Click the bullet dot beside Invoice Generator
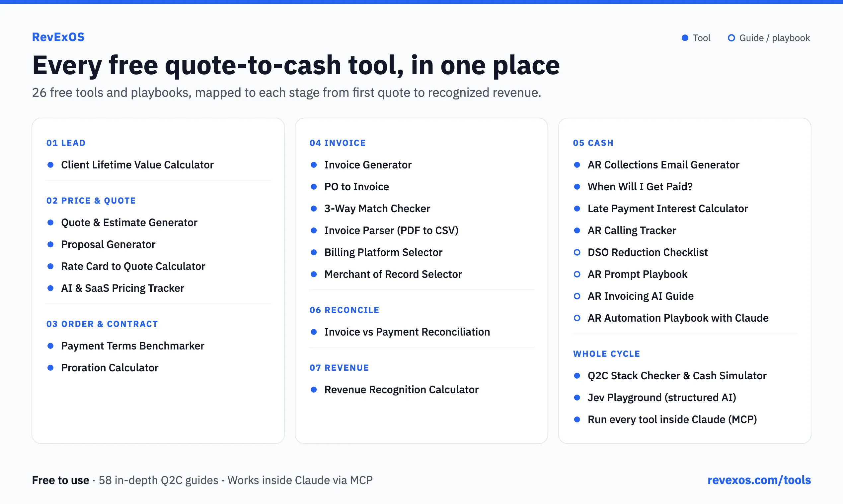 (314, 165)
